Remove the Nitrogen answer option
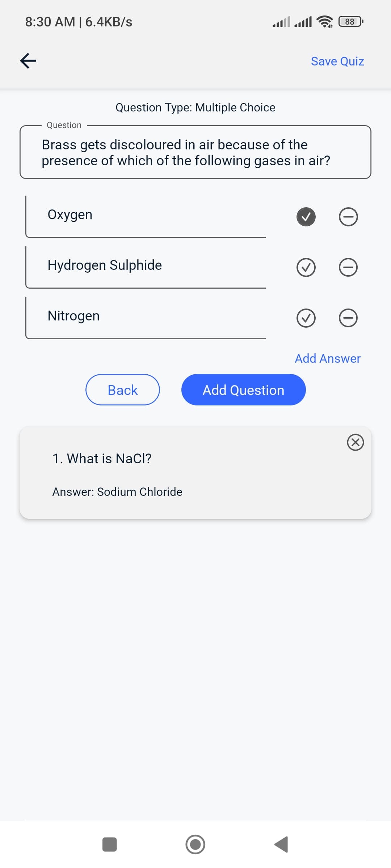The width and height of the screenshot is (391, 868). (x=348, y=318)
